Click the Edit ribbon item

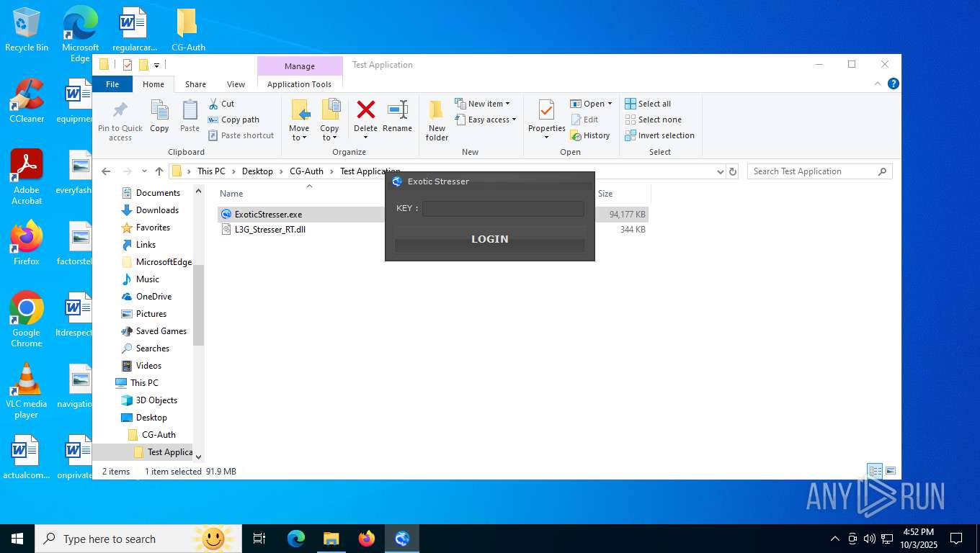click(584, 120)
